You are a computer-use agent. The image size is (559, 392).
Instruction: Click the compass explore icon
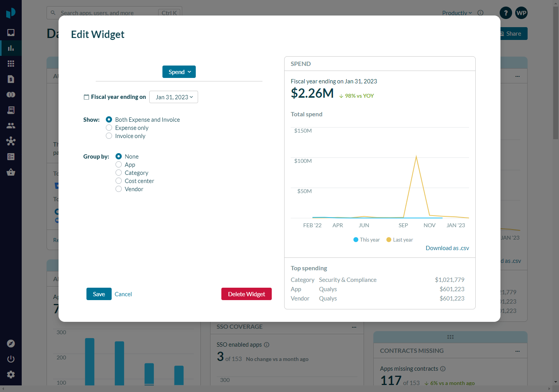coord(11,344)
